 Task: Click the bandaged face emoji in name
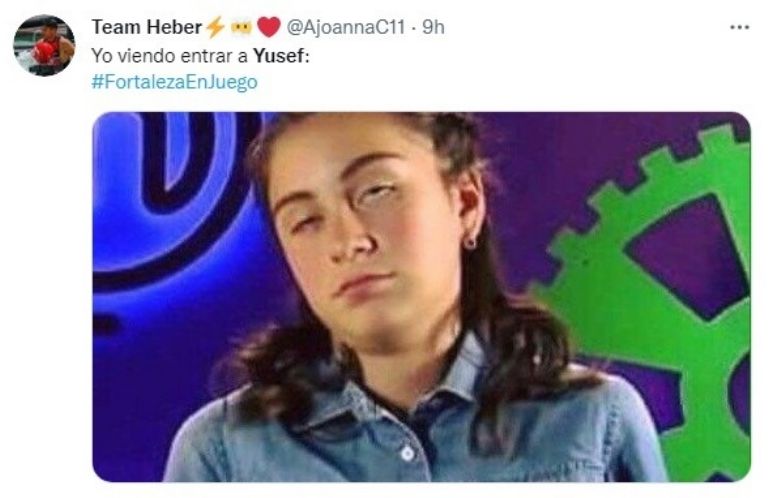(241, 27)
